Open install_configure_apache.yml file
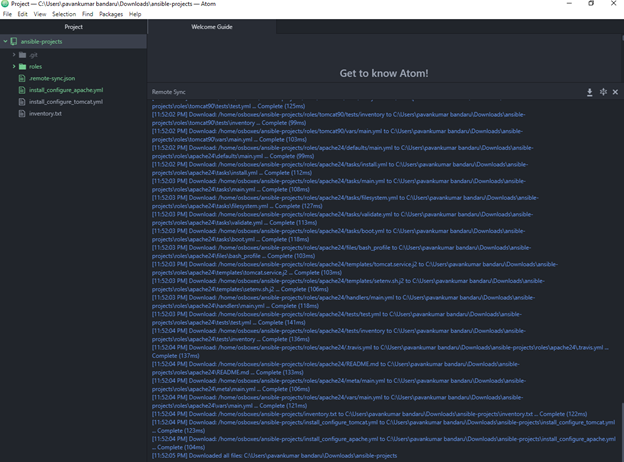The image size is (624, 462). click(66, 90)
